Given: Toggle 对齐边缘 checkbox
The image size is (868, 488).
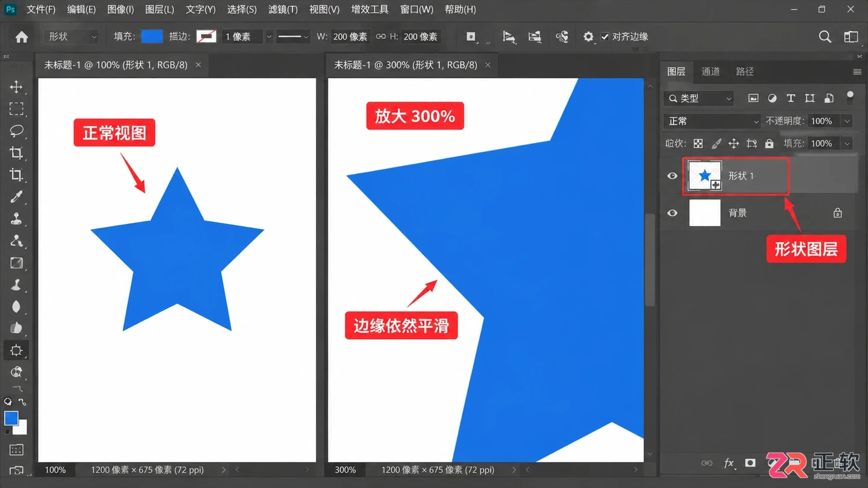Looking at the screenshot, I should pyautogui.click(x=605, y=37).
